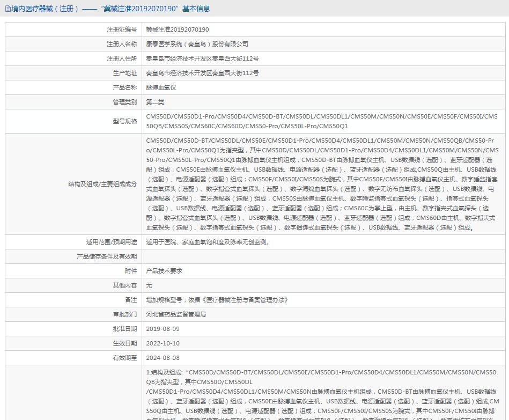Select the 型号规格 label

coord(125,121)
